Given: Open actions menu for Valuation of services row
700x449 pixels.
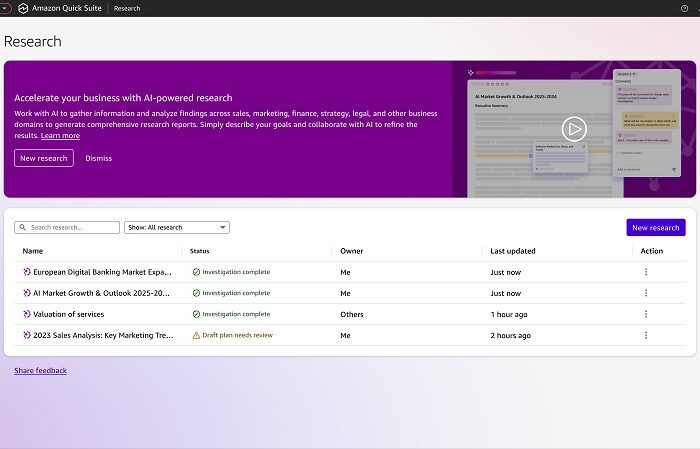Looking at the screenshot, I should click(x=646, y=314).
